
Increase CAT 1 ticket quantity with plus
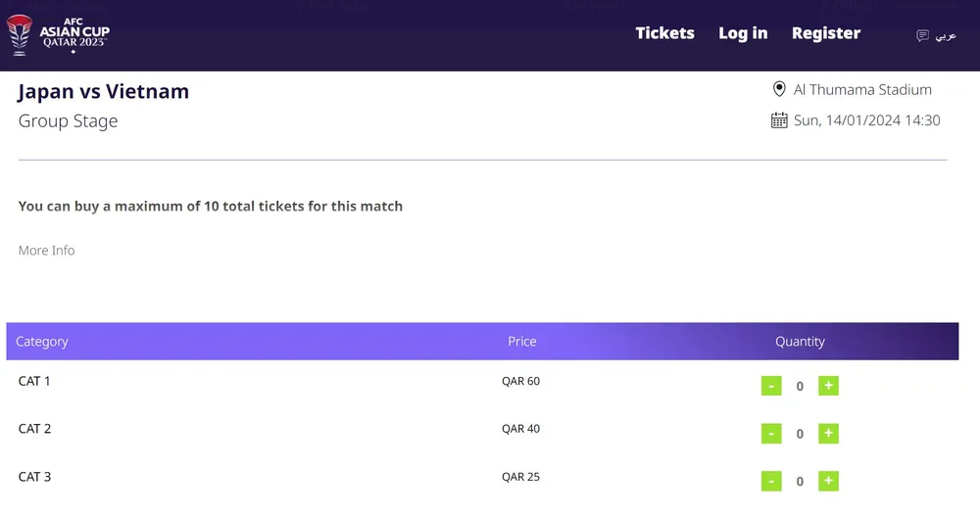pyautogui.click(x=828, y=386)
